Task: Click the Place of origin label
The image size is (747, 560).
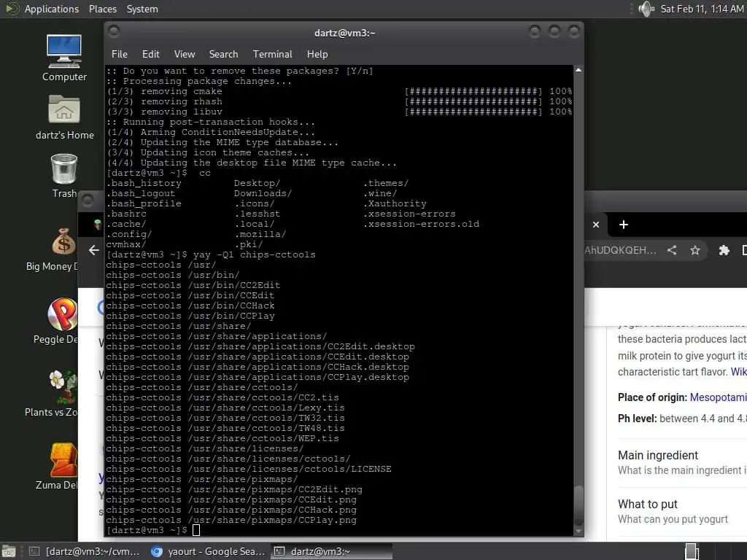Action: point(651,397)
